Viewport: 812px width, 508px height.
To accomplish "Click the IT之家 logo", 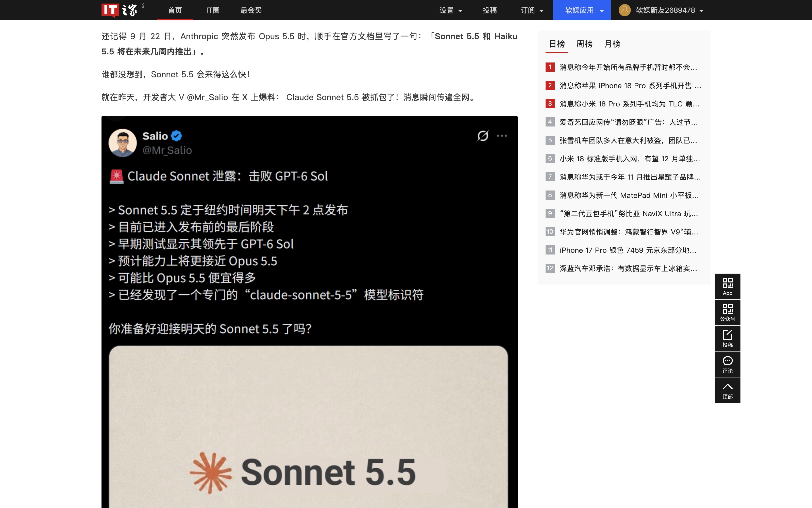I will click(120, 10).
